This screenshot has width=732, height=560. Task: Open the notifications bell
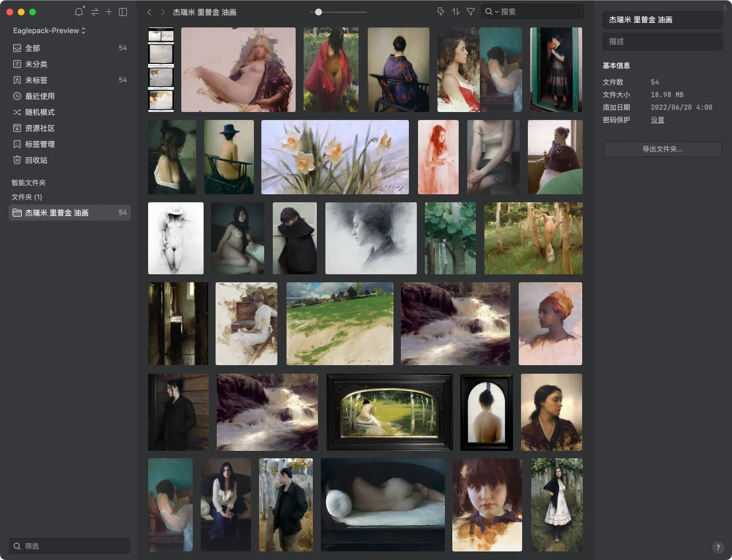point(79,12)
